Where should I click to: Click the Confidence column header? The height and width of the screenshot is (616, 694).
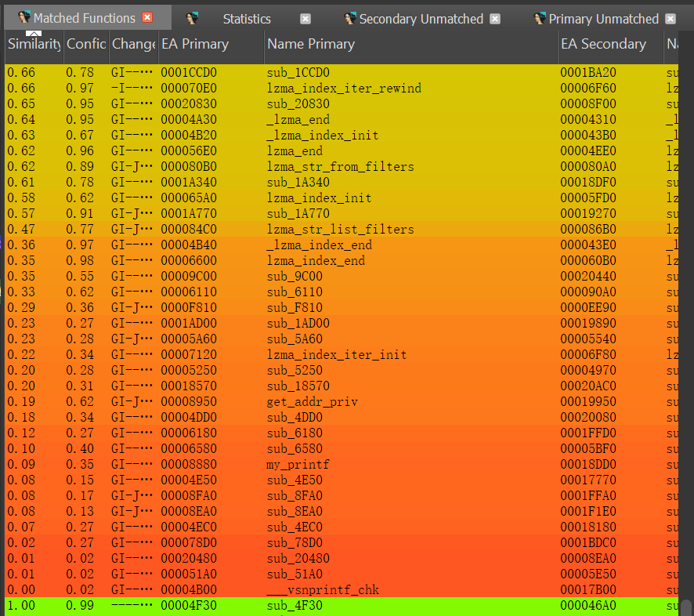pyautogui.click(x=86, y=45)
